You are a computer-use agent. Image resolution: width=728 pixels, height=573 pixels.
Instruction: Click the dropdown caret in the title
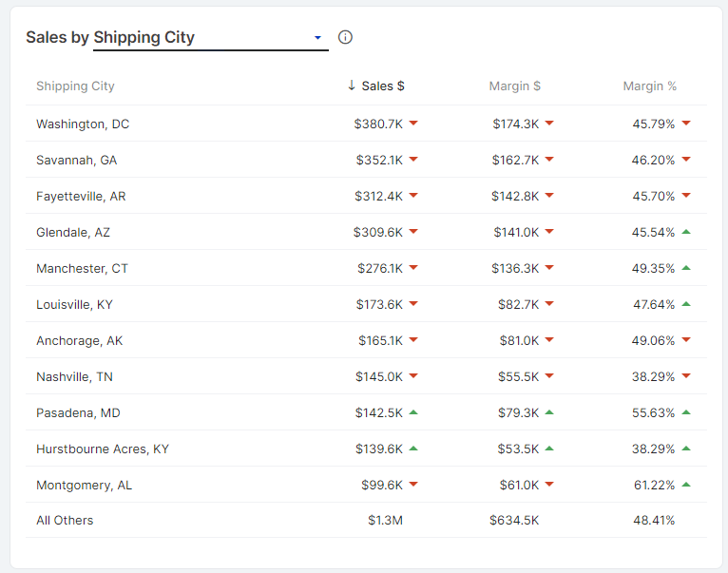(x=317, y=38)
